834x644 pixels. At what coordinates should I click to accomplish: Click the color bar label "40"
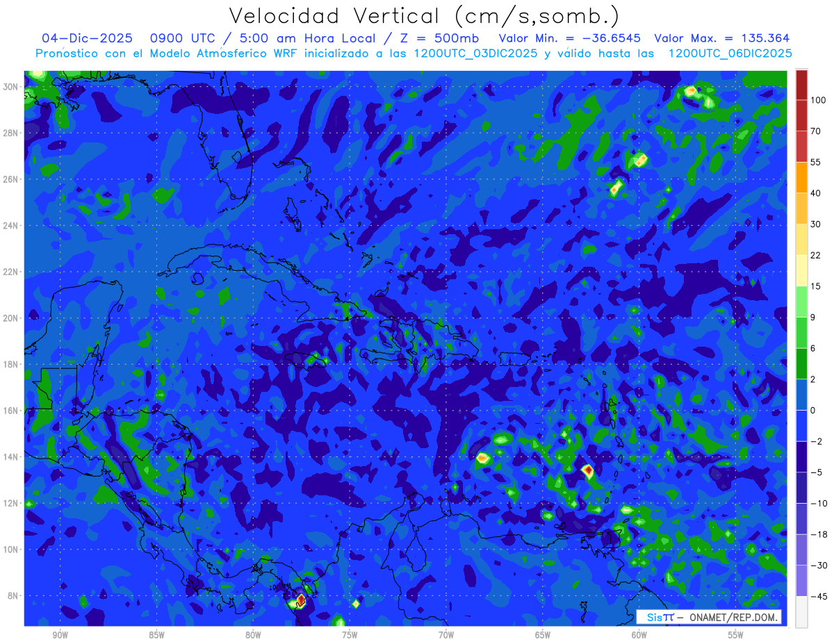[x=816, y=193]
